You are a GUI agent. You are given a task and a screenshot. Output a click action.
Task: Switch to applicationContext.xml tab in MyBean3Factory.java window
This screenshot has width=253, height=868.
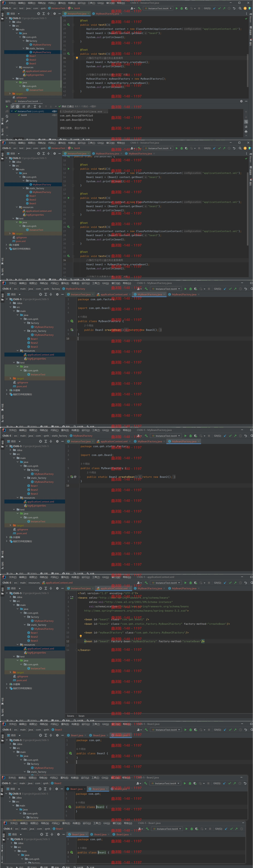click(x=114, y=294)
